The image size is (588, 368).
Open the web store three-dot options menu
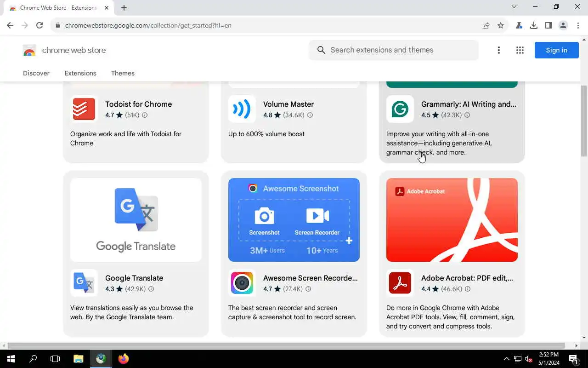tap(499, 50)
